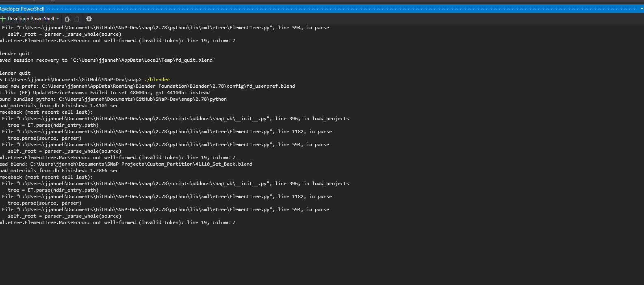Viewport: 644px width, 285px height.
Task: Click the prompt path 'C:\Users\jjanneh\Documents\GitHub\SNaP-Dev\snap>'
Action: 73,80
